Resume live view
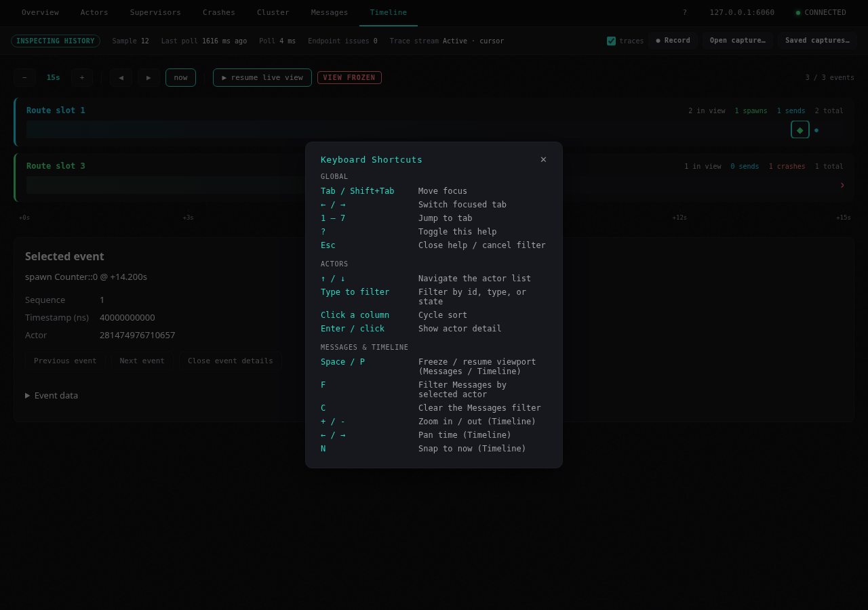This screenshot has width=868, height=610. (262, 77)
